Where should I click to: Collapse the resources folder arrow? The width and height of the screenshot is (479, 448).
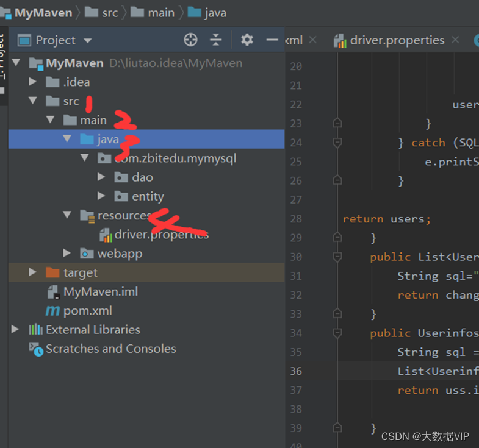67,215
